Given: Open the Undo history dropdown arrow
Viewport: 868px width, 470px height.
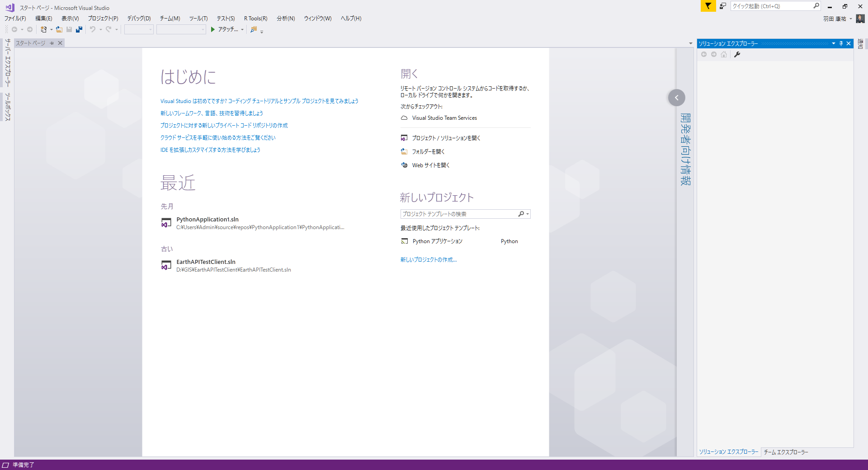Looking at the screenshot, I should click(100, 29).
